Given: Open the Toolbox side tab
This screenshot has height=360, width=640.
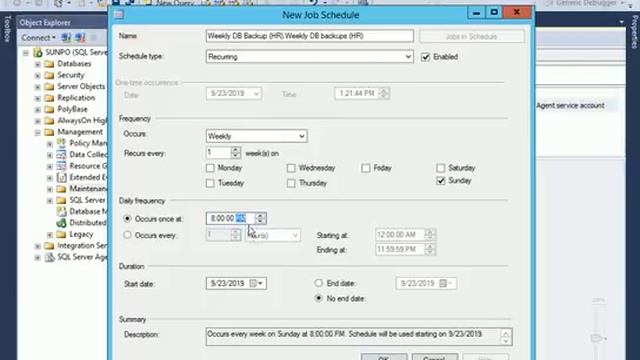Looking at the screenshot, I should point(7,29).
